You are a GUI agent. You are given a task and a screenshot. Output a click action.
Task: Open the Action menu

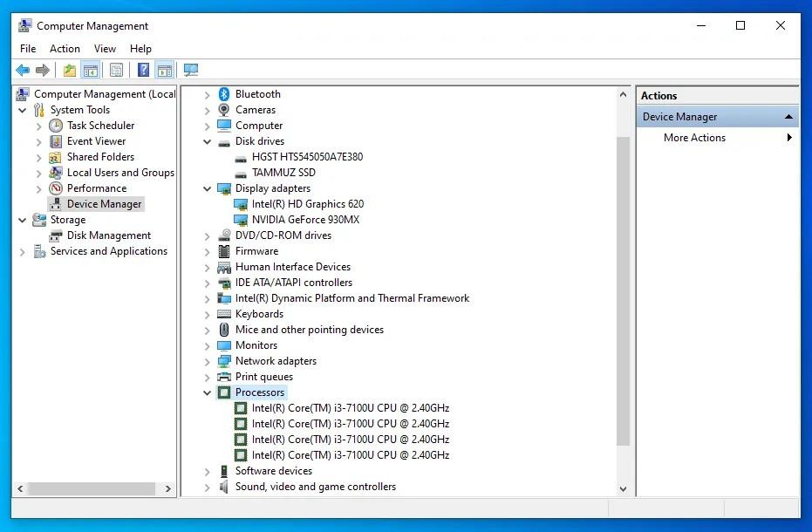tap(65, 49)
